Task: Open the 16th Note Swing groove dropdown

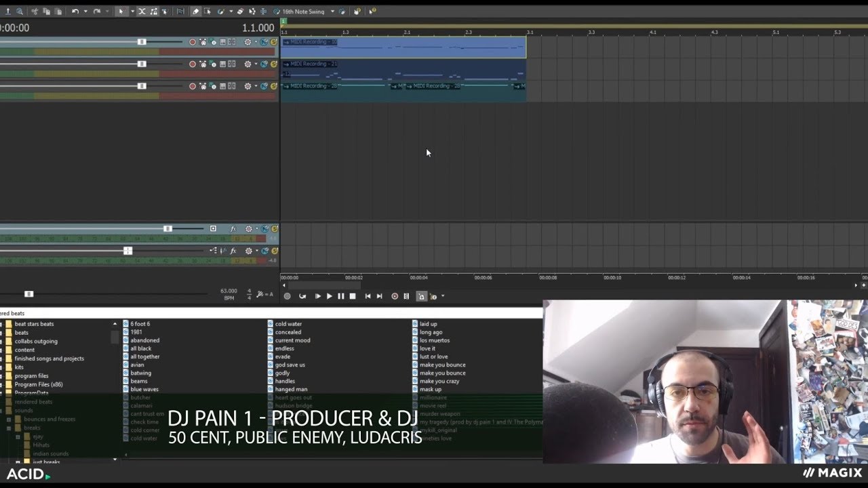Action: click(x=332, y=12)
